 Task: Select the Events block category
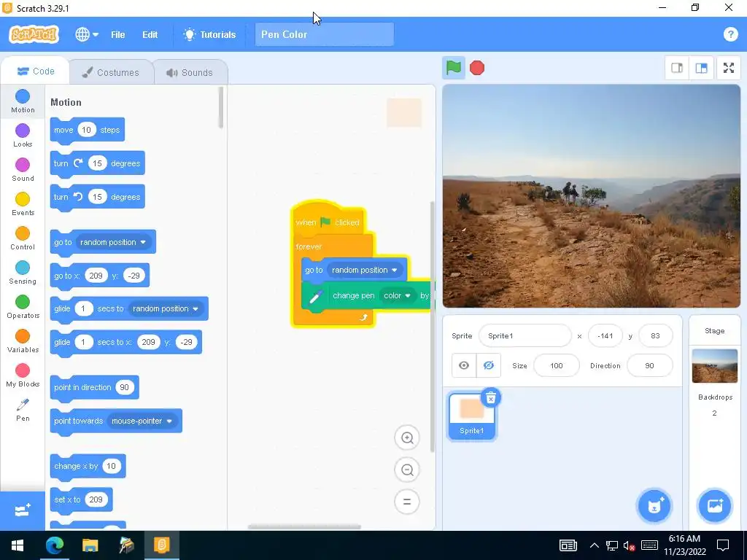tap(23, 204)
